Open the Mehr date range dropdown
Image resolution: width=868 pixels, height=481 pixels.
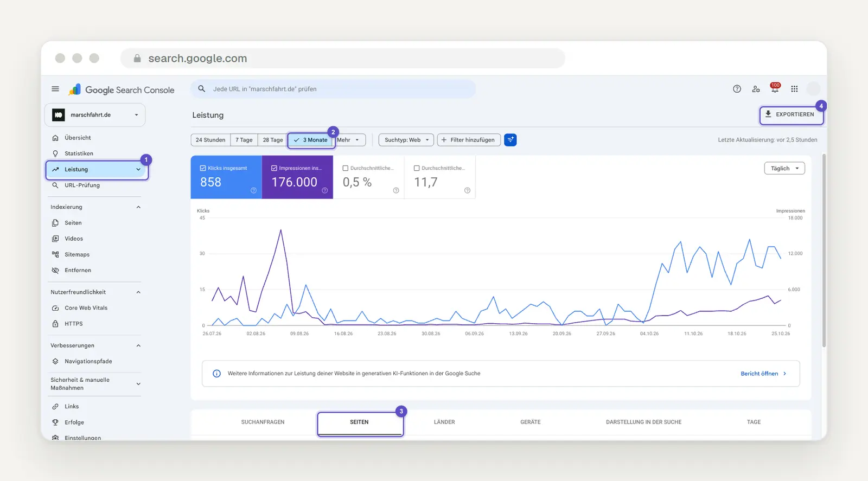tap(349, 140)
